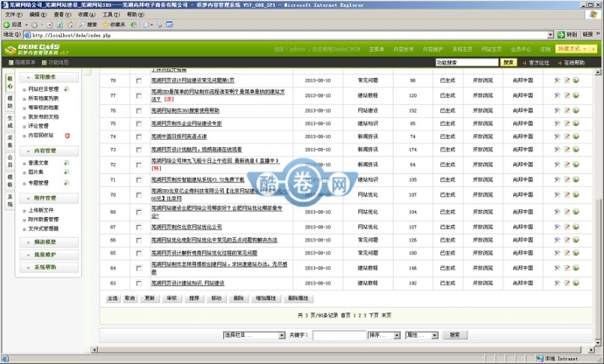Screen dimensions: 604x364
Task: Click the 更新 button below the list
Action: point(150,298)
